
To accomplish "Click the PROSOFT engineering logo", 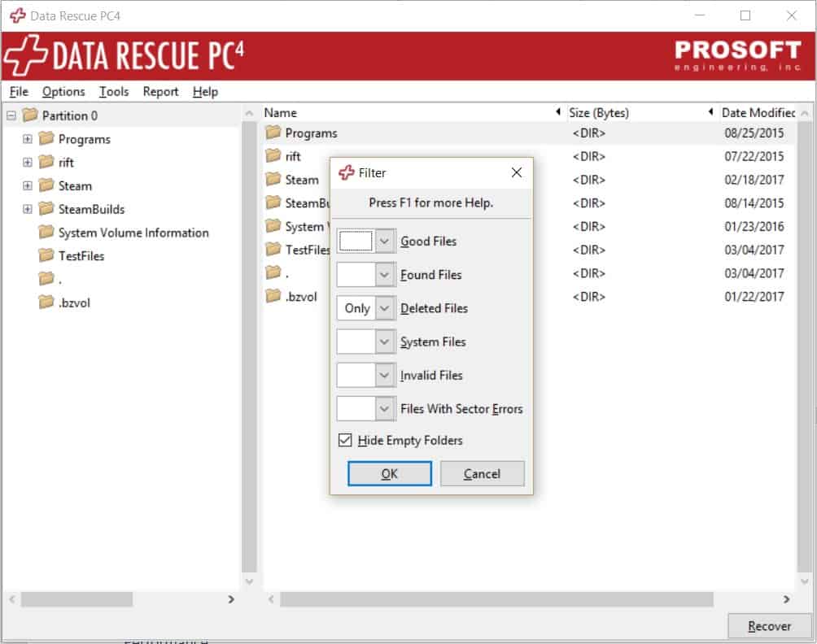I will click(737, 55).
